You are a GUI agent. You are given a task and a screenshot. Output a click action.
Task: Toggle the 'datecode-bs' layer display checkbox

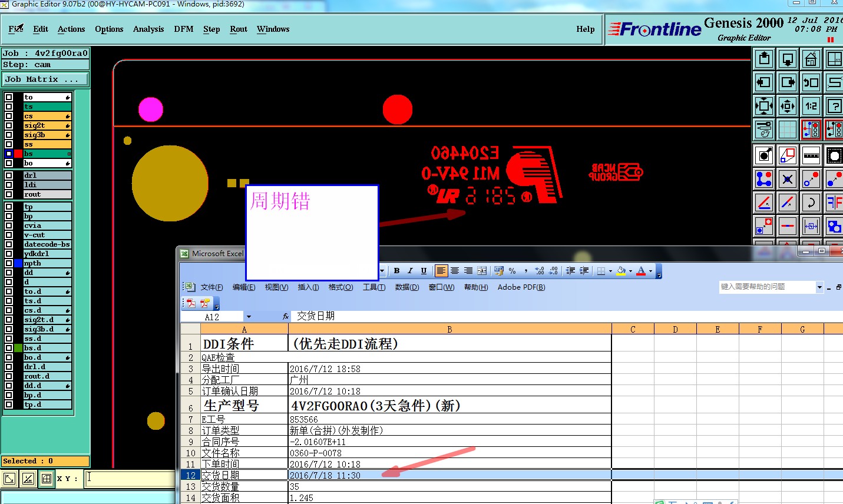pos(9,244)
